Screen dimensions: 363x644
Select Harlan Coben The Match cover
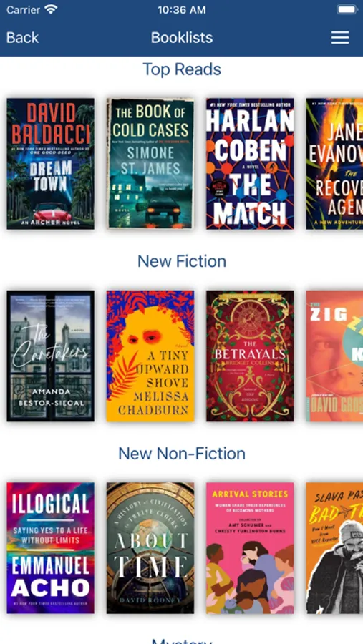250,163
